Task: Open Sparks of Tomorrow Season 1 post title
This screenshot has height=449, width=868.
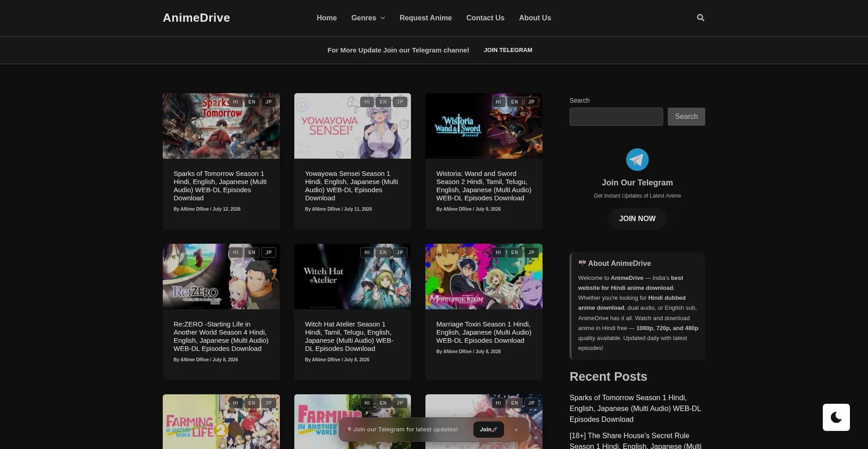Action: click(220, 186)
